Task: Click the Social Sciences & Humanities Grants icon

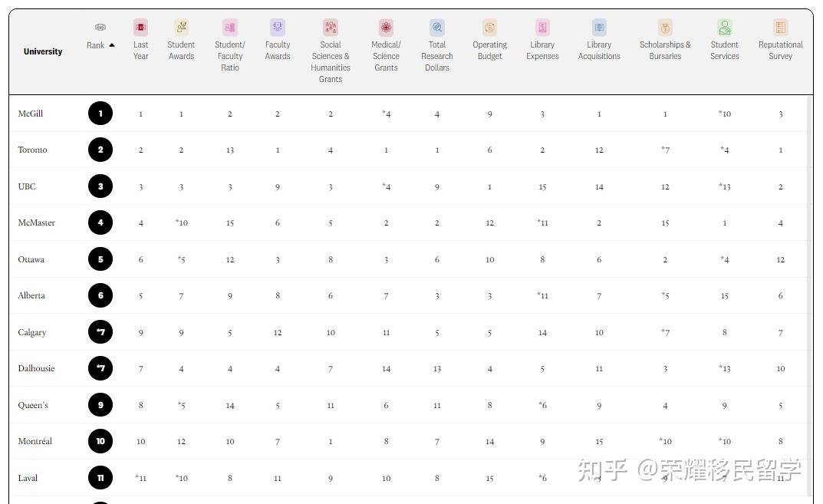Action: pos(331,27)
